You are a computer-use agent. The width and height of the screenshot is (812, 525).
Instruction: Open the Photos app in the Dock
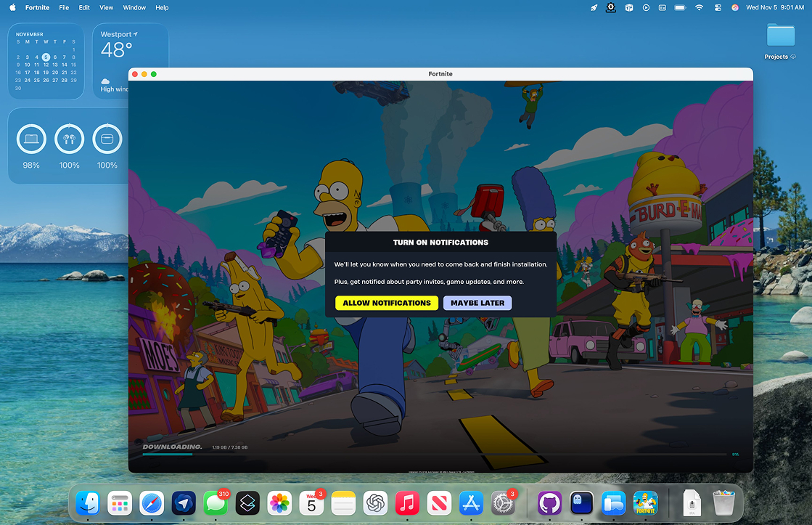pyautogui.click(x=279, y=502)
